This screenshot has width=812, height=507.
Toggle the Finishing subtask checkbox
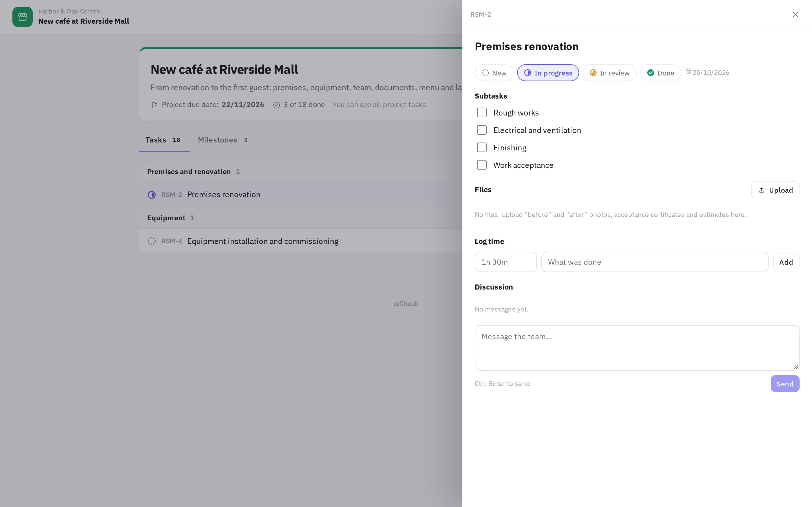pyautogui.click(x=482, y=148)
